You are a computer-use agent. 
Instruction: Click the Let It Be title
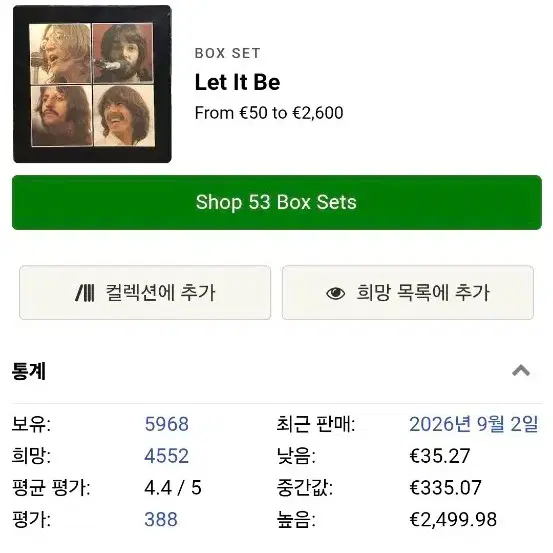[237, 82]
